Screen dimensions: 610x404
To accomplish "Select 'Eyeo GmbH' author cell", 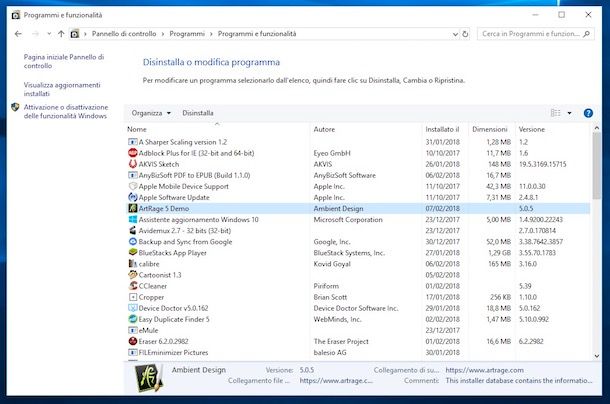I will click(332, 153).
